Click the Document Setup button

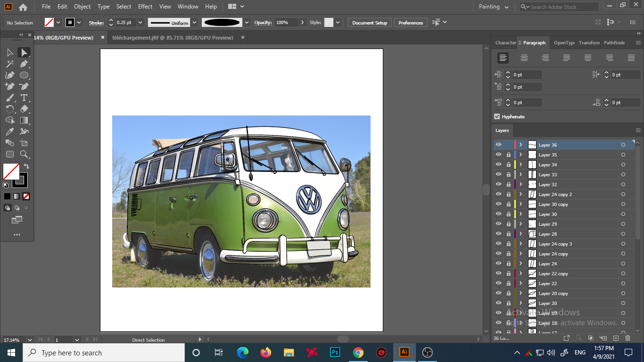[370, 23]
